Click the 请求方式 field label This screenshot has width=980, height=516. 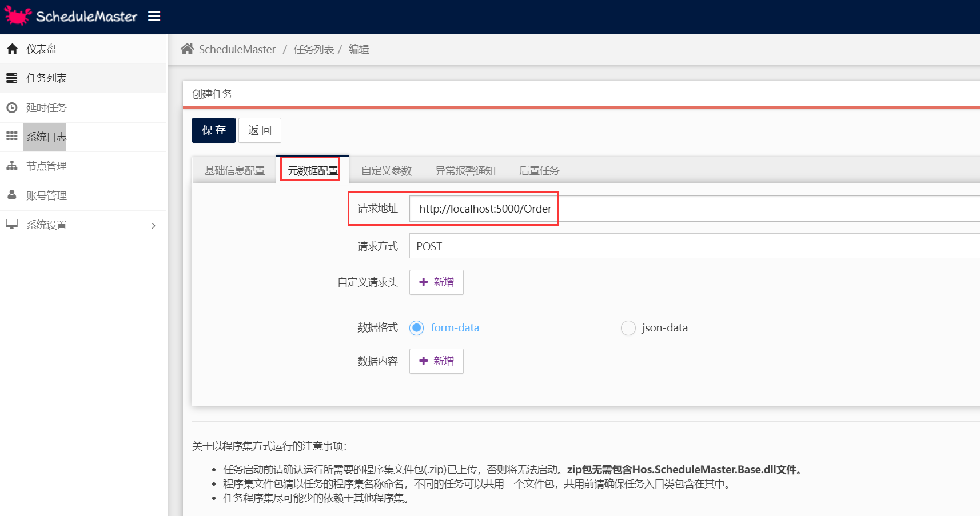[x=378, y=246]
